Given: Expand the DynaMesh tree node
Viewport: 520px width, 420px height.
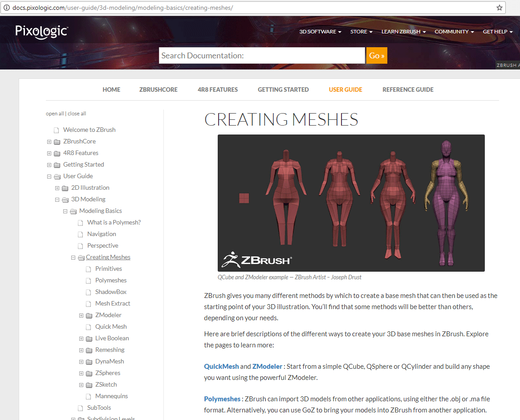Looking at the screenshot, I should coord(81,362).
